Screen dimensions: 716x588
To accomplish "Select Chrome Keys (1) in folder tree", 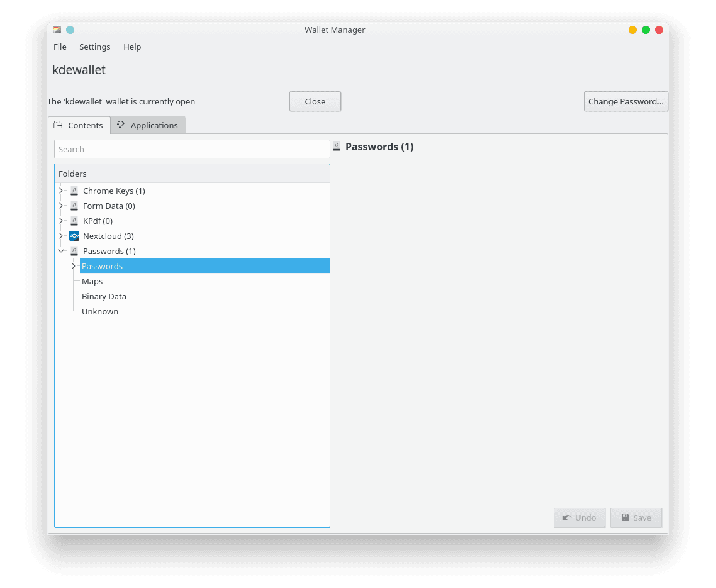I will (x=114, y=191).
